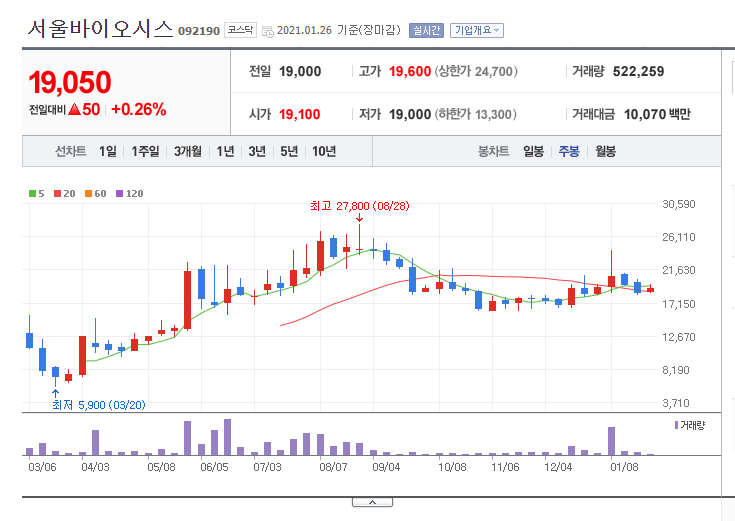Click the purple 120 moving average swatch
This screenshot has width=735, height=521.
point(119,194)
